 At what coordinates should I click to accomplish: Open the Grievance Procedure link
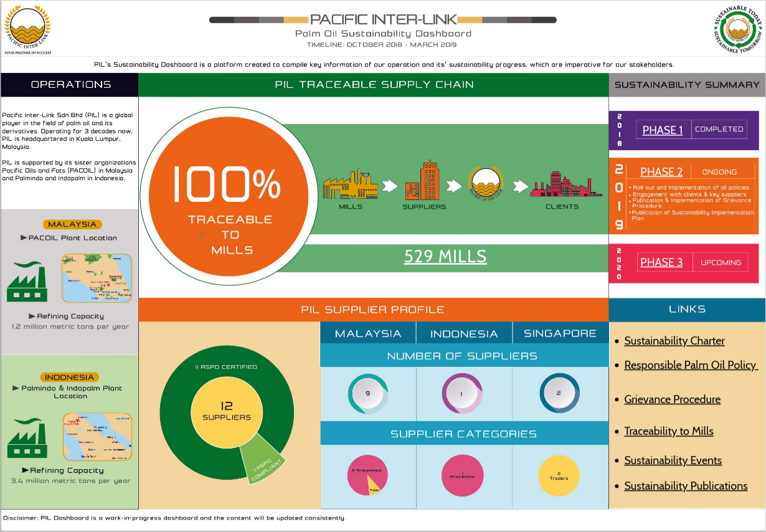pos(672,399)
